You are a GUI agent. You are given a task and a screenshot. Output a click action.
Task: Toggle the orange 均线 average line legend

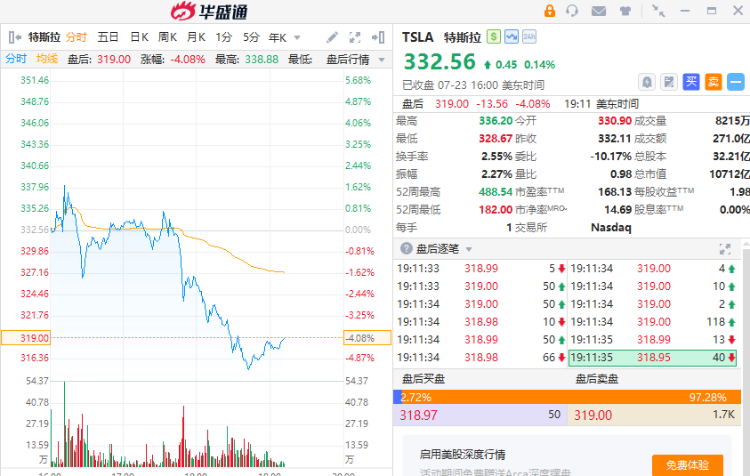47,59
